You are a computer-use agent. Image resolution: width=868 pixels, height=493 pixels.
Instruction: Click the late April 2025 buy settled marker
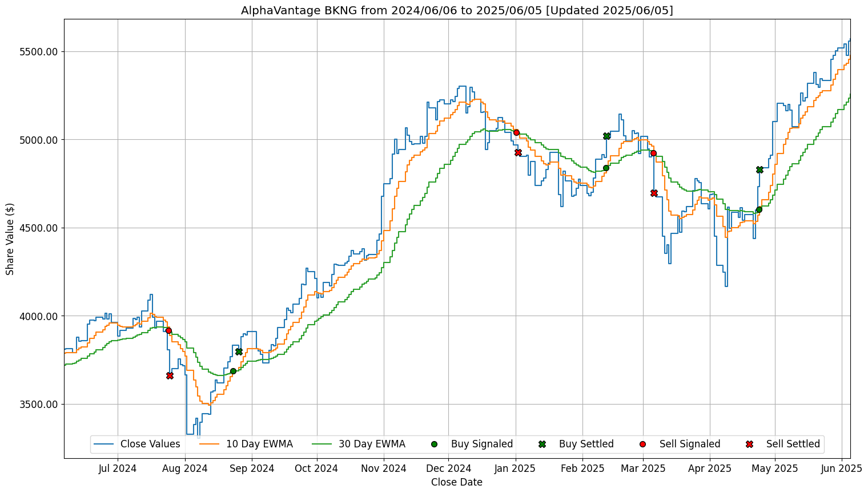click(759, 169)
